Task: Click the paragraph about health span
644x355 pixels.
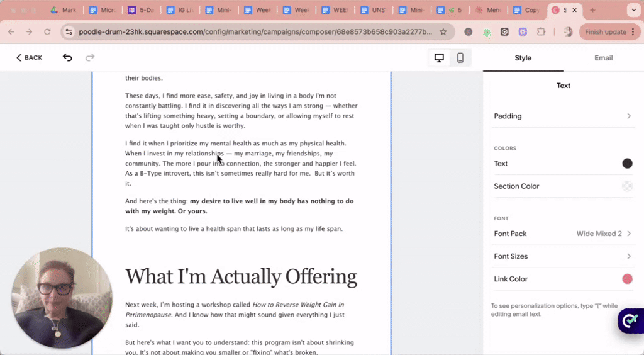Action: [234, 229]
